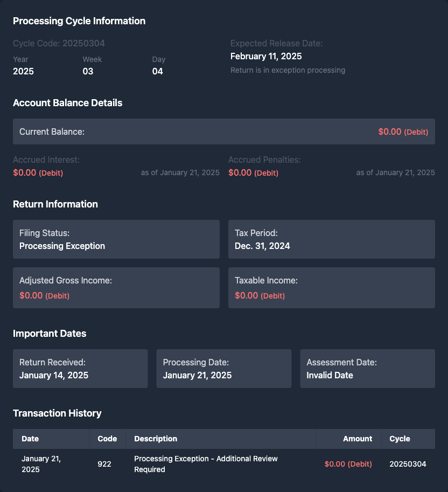This screenshot has width=448, height=492.
Task: Click the Current Balance row
Action: 223,131
